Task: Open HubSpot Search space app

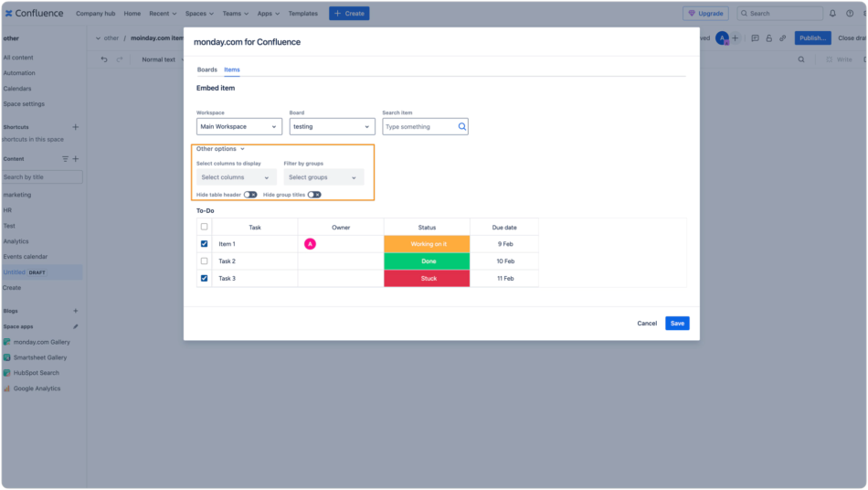Action: click(x=32, y=373)
